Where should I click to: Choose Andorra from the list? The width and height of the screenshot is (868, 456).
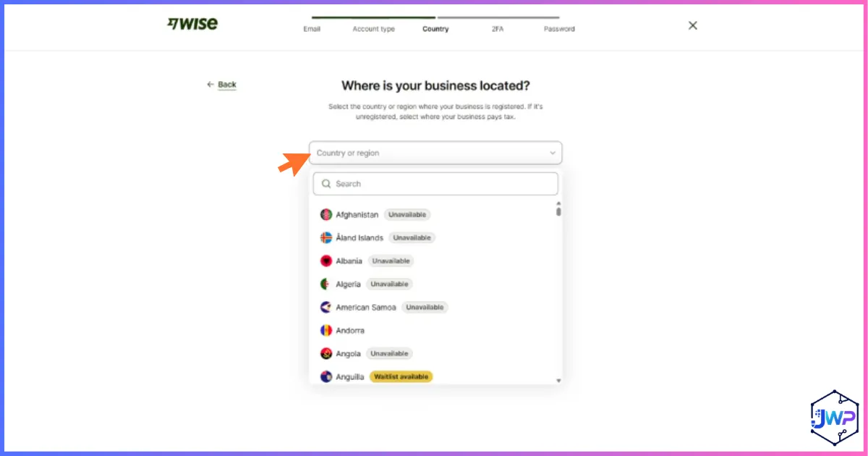[x=435, y=330]
